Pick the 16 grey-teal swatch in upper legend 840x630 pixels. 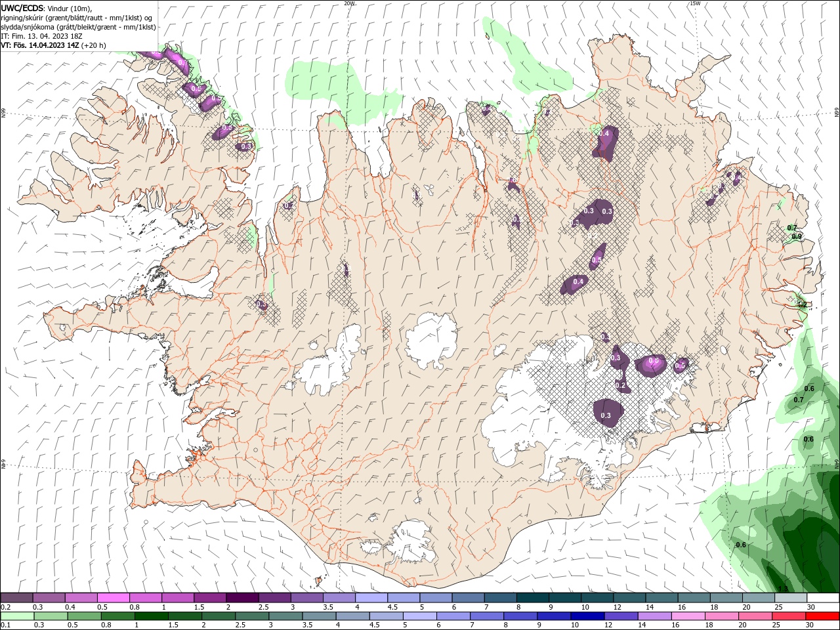click(694, 598)
